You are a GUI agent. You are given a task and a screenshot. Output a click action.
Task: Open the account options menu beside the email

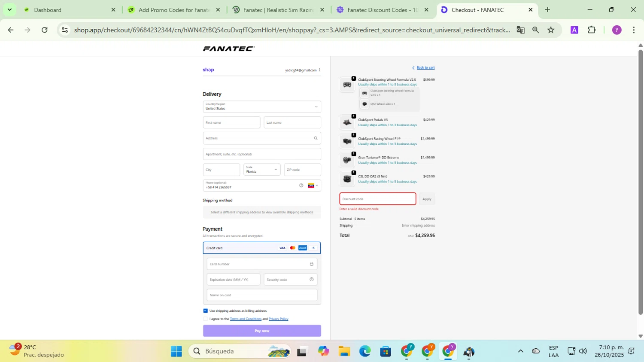[x=319, y=70]
